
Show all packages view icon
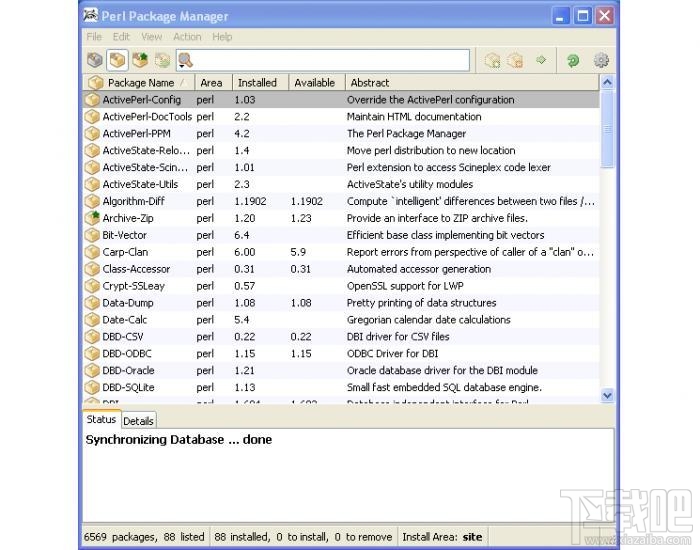point(95,60)
